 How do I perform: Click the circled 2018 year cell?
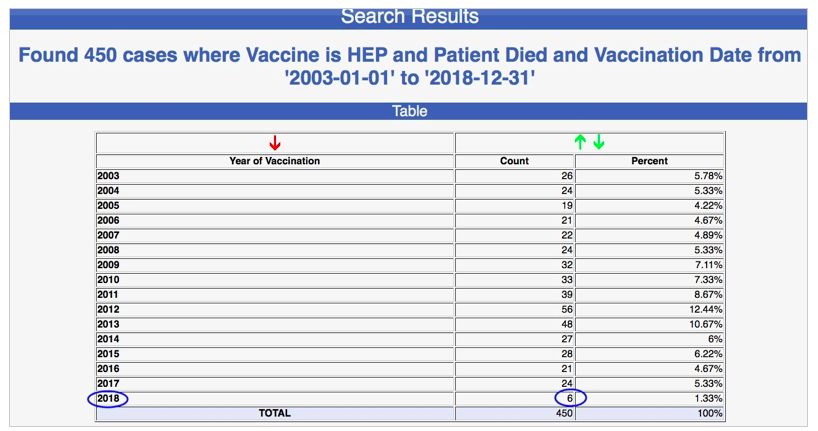108,398
